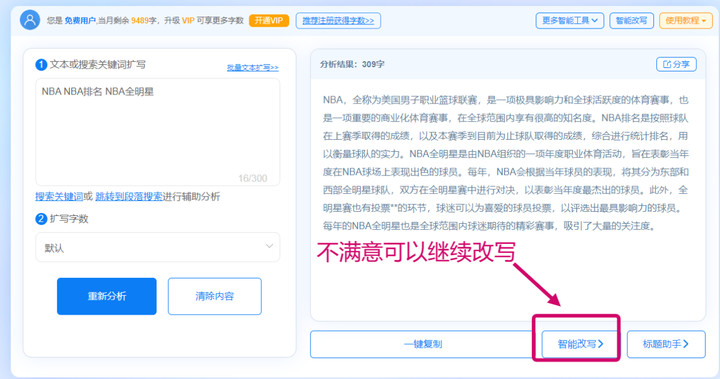Click the generated NBA result paragraph

pos(505,163)
